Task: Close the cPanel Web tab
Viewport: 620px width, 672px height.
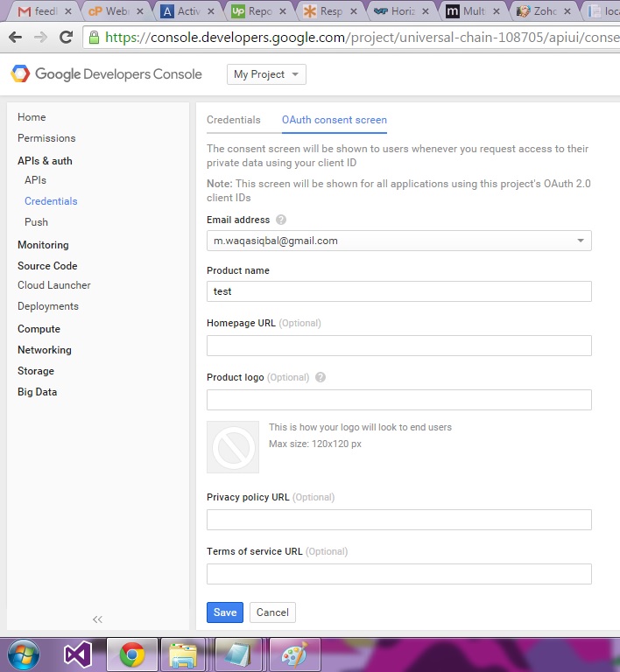Action: point(140,11)
